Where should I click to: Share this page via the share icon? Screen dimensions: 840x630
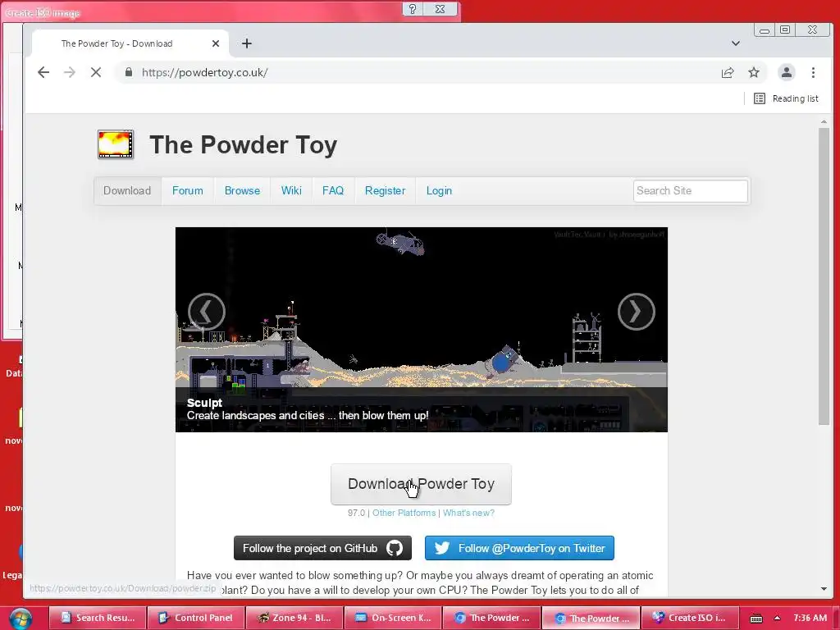(x=728, y=72)
